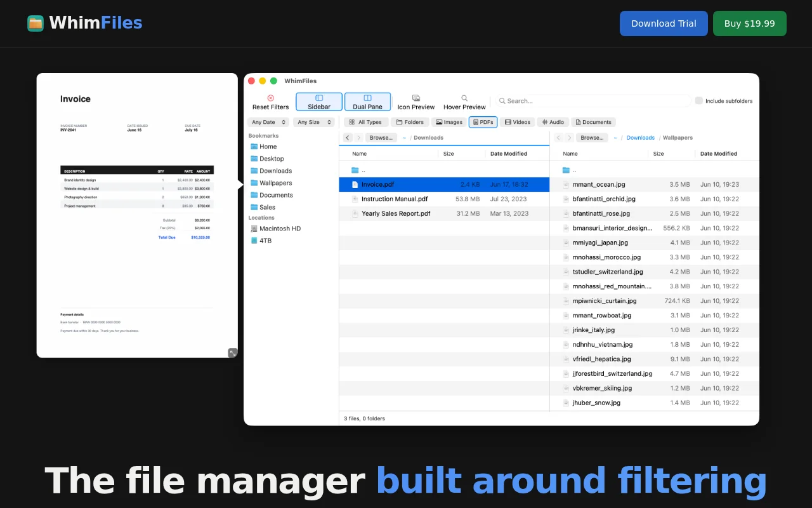Image resolution: width=812 pixels, height=508 pixels.
Task: Toggle Hover Preview in toolbar
Action: click(x=464, y=102)
